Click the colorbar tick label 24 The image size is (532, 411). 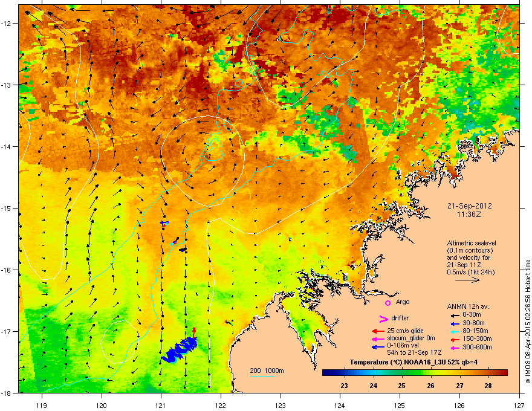373,386
